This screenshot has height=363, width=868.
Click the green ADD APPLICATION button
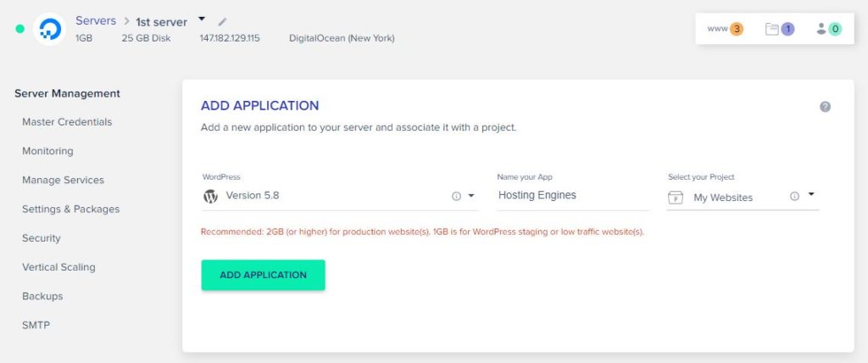click(263, 275)
